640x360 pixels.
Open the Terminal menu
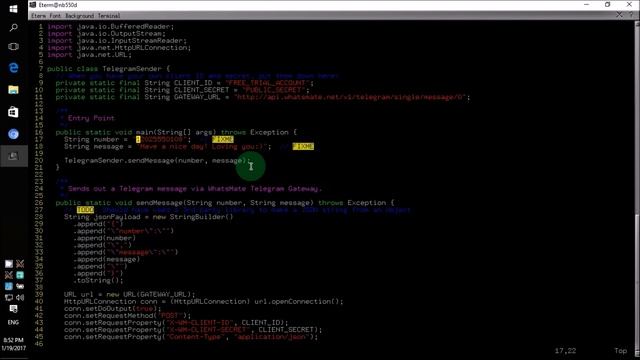click(109, 16)
